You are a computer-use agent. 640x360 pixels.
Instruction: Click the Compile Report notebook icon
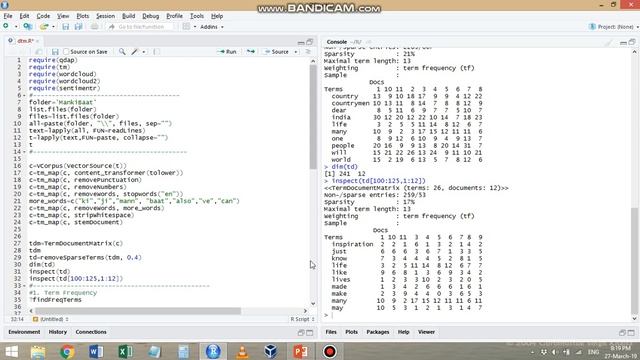(157, 52)
